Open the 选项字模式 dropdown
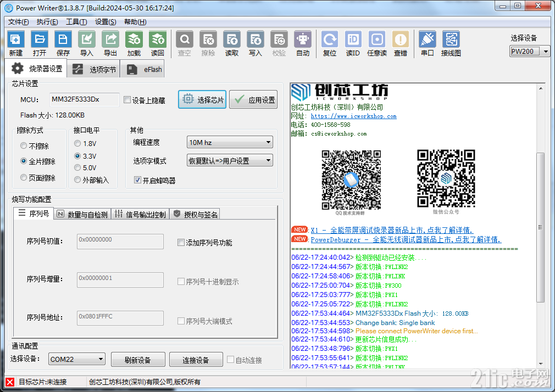The image size is (555, 392). click(x=230, y=161)
